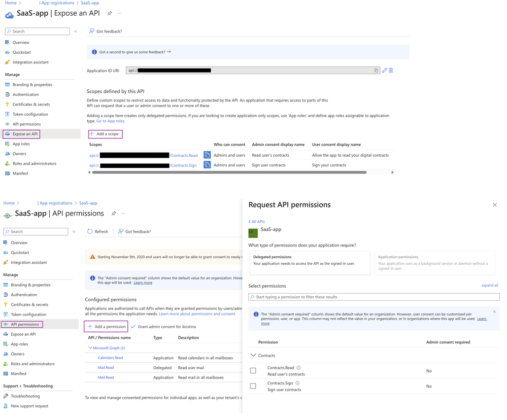Open the Contracts.Sign scope link
This screenshot has height=420, width=507.
pos(183,165)
